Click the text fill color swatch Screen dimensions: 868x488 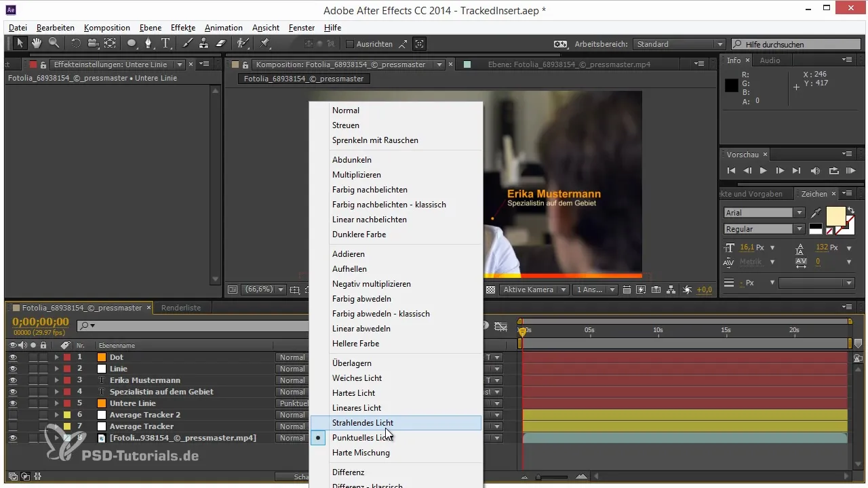pyautogui.click(x=836, y=216)
